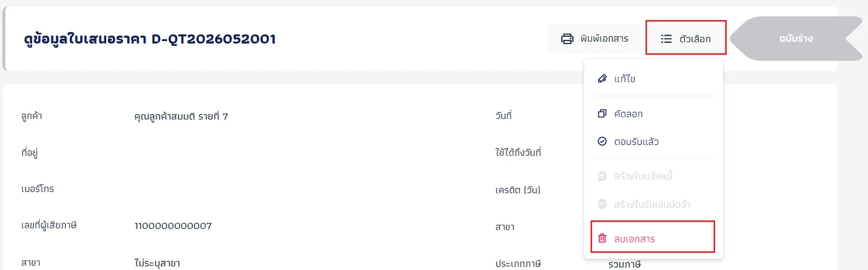Click the document icon beside สร้างใบรับเงินมัดจำ
The height and width of the screenshot is (270, 868).
pos(602,204)
